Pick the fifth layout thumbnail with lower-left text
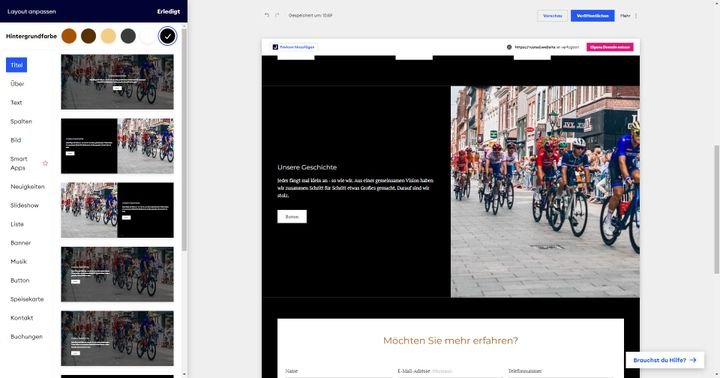 pos(117,339)
